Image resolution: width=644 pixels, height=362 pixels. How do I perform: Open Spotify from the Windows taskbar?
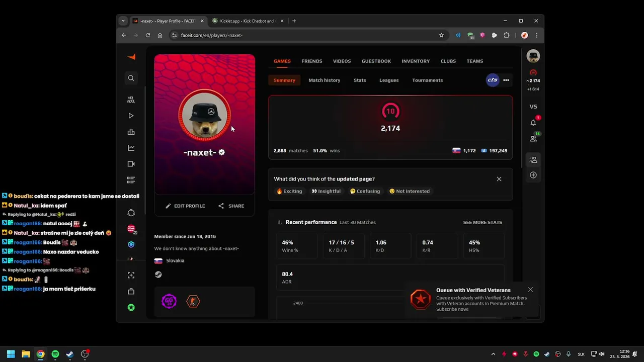coord(55,354)
